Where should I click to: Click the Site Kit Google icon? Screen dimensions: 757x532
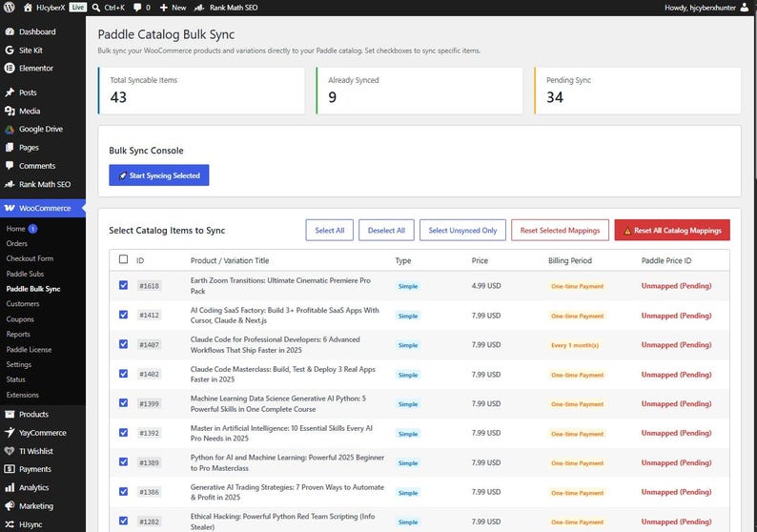[x=10, y=51]
